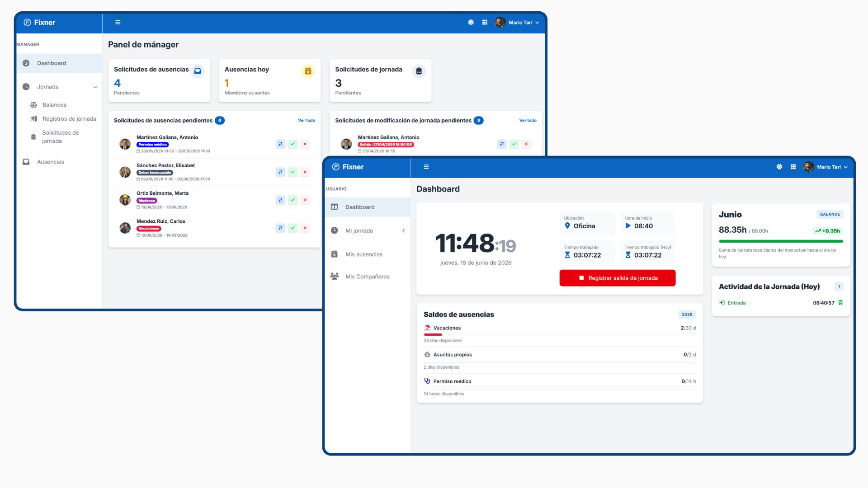
Task: Reject Martínez Galiana Permiso médico absence request
Action: click(x=305, y=144)
